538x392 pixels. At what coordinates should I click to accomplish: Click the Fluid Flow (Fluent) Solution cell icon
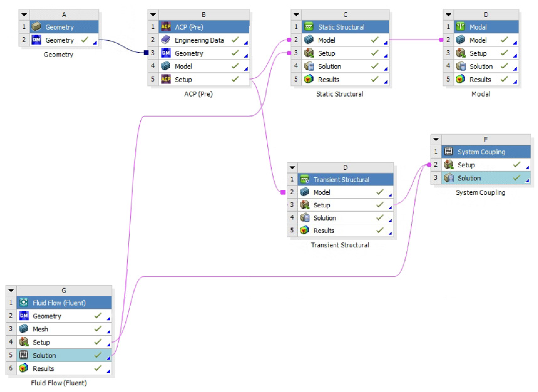pyautogui.click(x=23, y=355)
